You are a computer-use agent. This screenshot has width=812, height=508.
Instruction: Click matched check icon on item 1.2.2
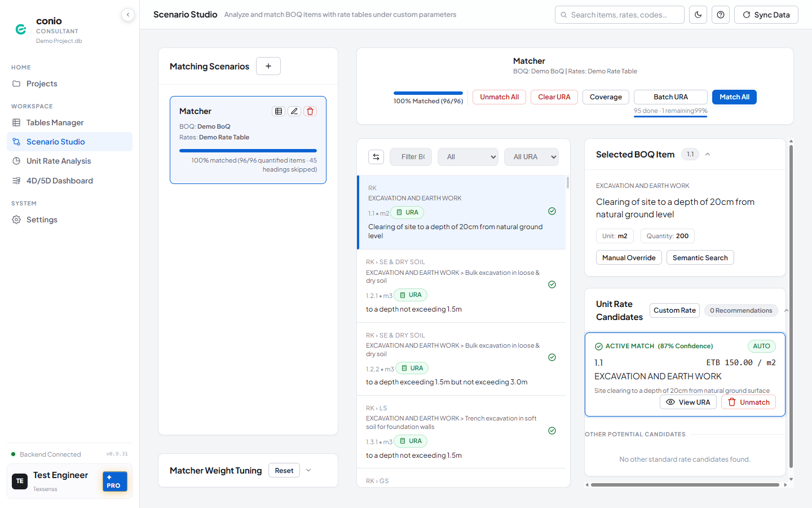point(552,357)
